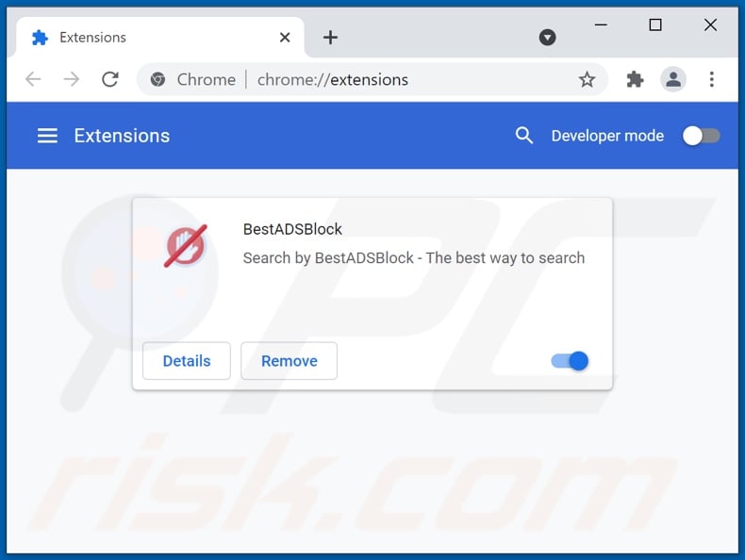
Task: Disable the BestADSBlock extension toggle
Action: pyautogui.click(x=570, y=361)
